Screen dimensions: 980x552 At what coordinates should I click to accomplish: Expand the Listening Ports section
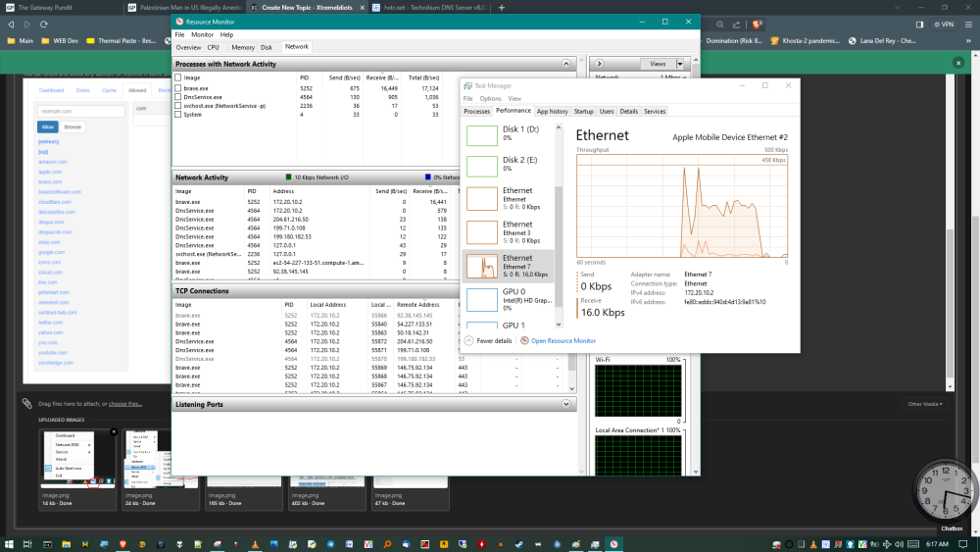pos(566,404)
